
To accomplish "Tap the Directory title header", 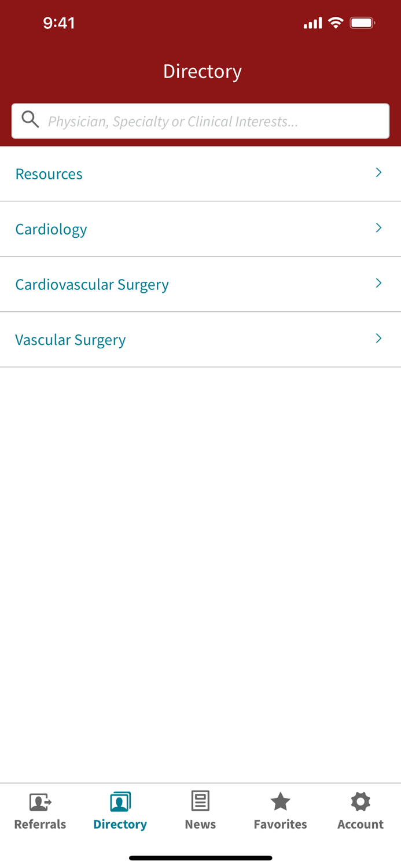I will [203, 71].
